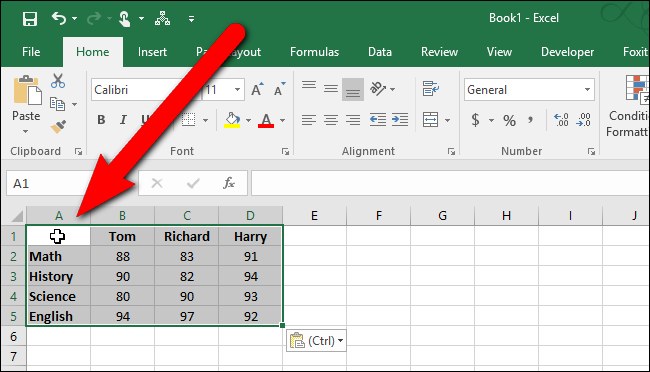Open Font Color palette dropdown arrow
This screenshot has height=372, width=650.
[282, 120]
